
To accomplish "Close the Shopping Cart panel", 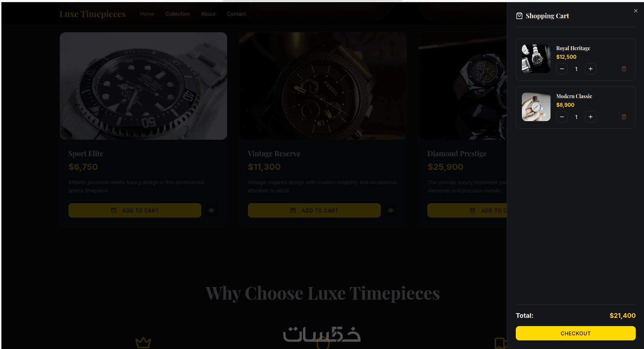I will (x=635, y=11).
